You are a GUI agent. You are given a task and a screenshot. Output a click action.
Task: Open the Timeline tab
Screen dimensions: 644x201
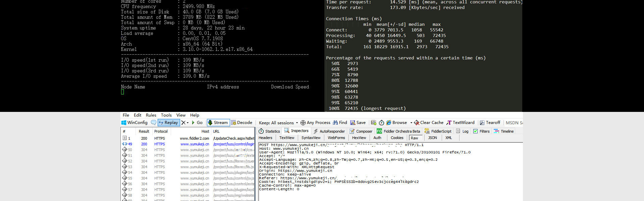(x=504, y=131)
